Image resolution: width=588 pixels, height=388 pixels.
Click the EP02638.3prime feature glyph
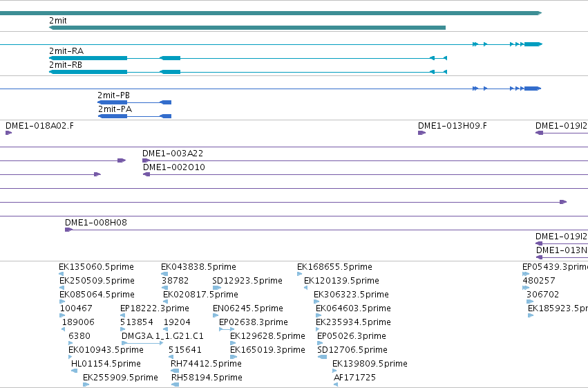(227, 329)
